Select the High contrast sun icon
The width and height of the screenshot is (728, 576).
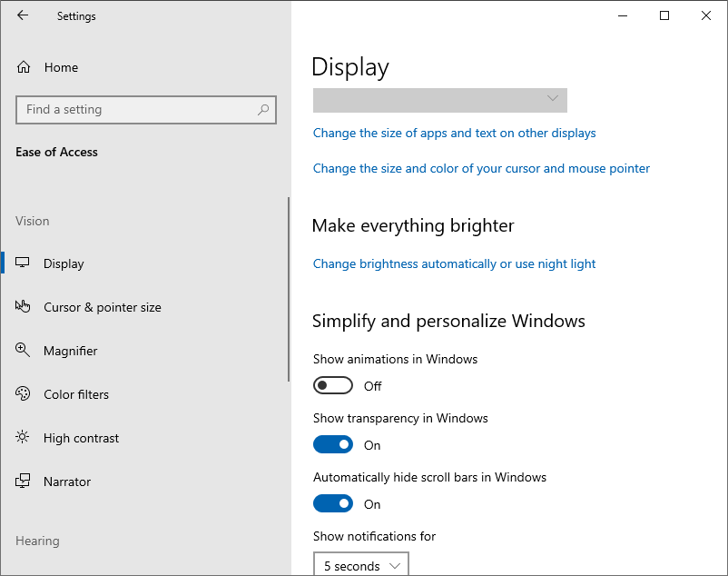(23, 437)
